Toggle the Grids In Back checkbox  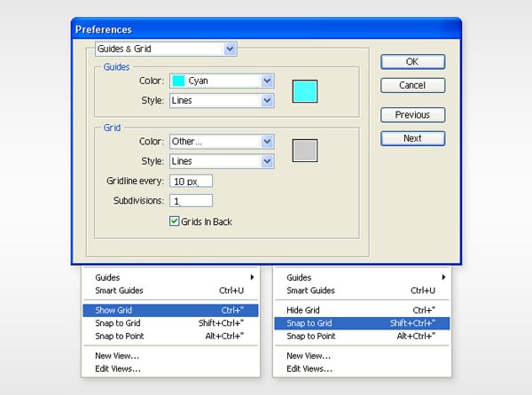[175, 221]
